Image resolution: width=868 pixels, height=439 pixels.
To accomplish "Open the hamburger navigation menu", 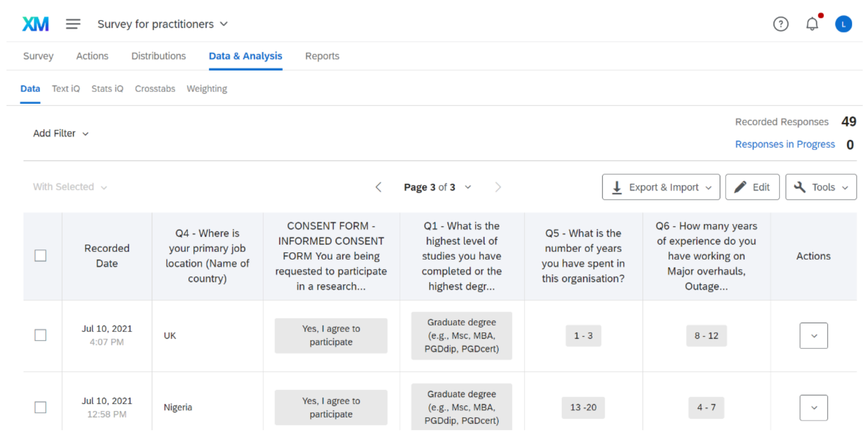I will click(73, 24).
